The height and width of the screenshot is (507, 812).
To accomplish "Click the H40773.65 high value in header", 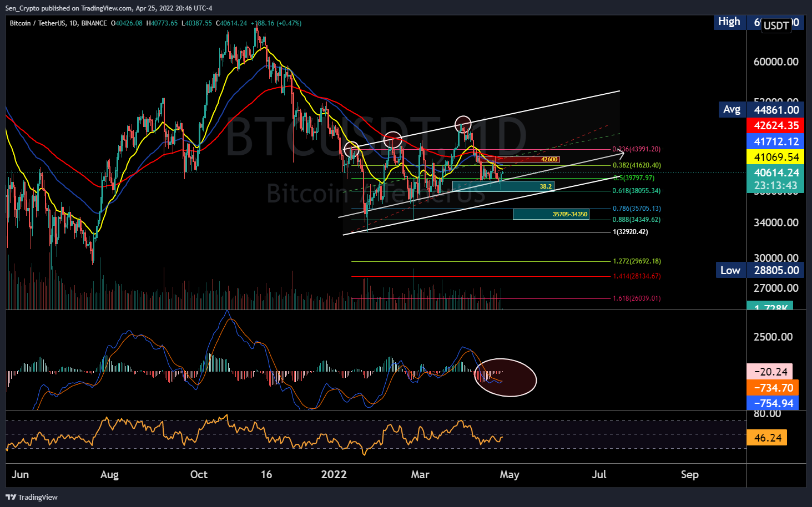I will pyautogui.click(x=162, y=23).
